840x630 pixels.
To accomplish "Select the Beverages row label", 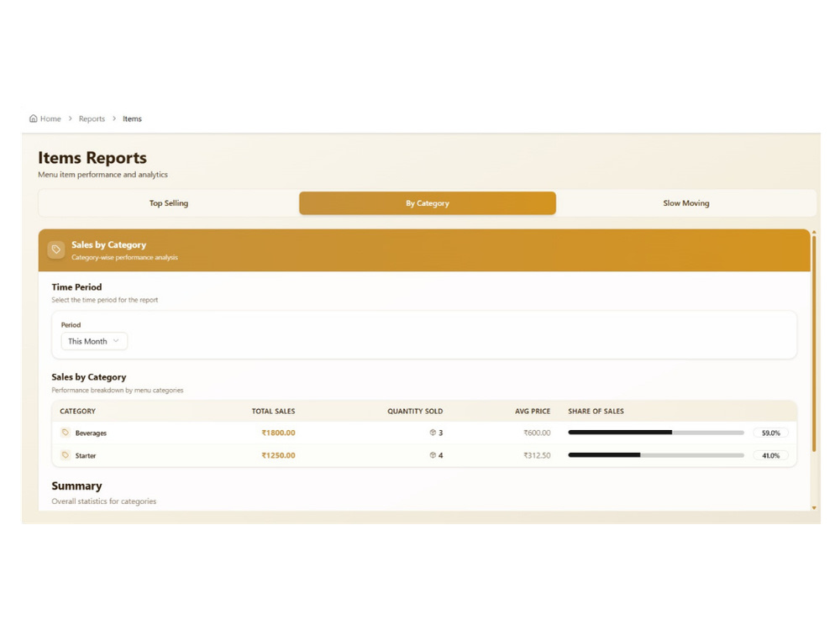I will pyautogui.click(x=91, y=433).
